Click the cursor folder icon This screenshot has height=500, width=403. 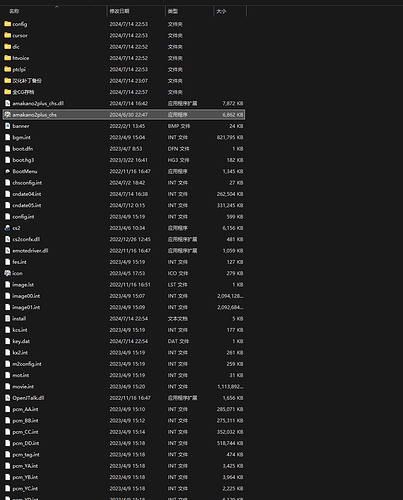pos(8,35)
